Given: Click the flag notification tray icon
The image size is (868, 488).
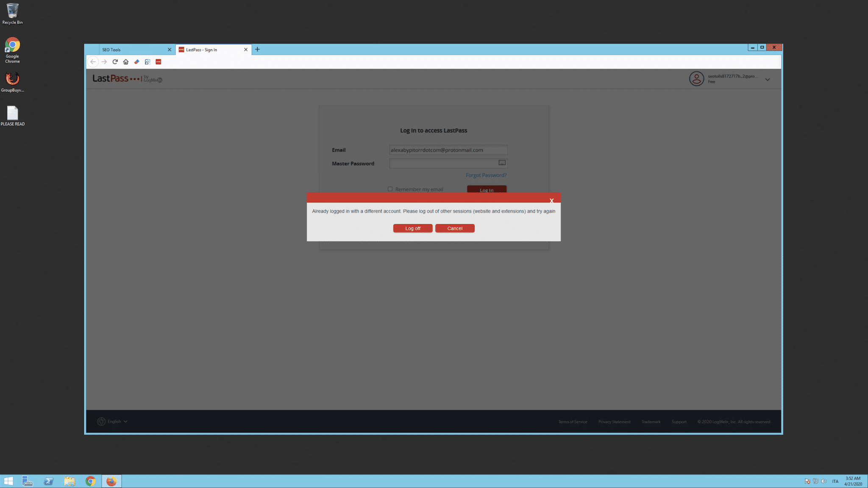Looking at the screenshot, I should tap(807, 481).
